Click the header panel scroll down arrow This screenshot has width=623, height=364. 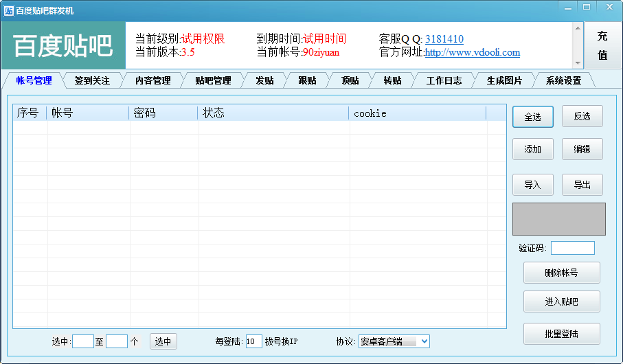578,63
